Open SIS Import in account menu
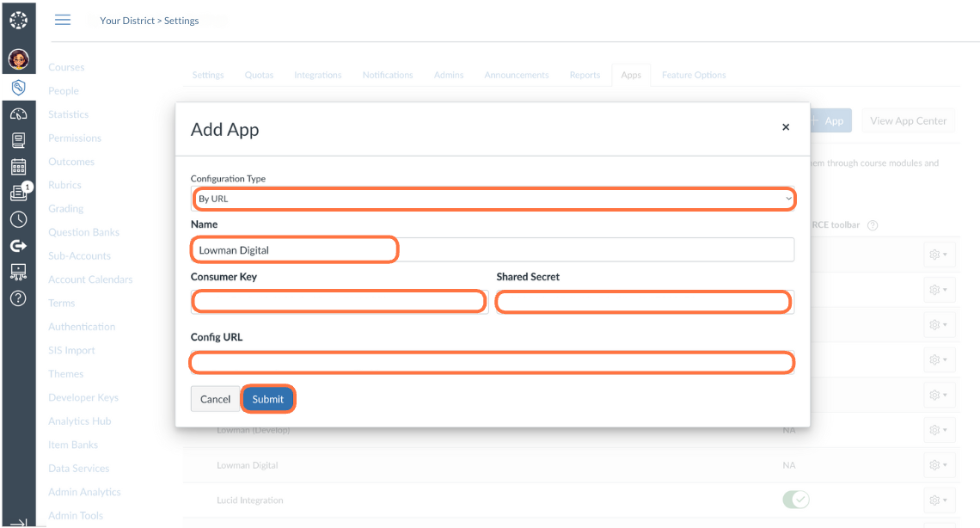Viewport: 980px width, 528px height. [x=72, y=351]
